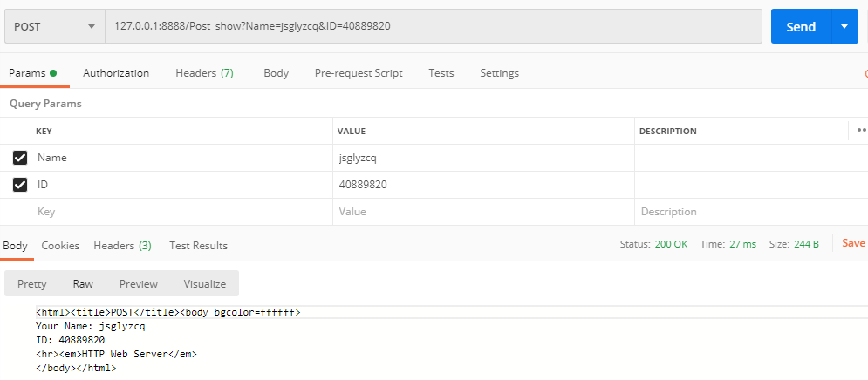Open the Test Results tab
The width and height of the screenshot is (868, 380).
[198, 246]
